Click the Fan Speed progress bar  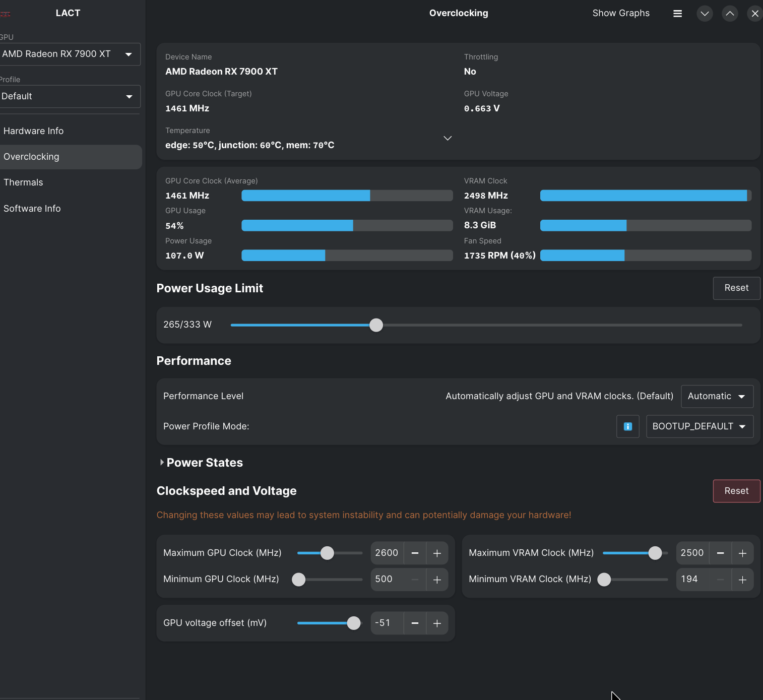pyautogui.click(x=646, y=256)
